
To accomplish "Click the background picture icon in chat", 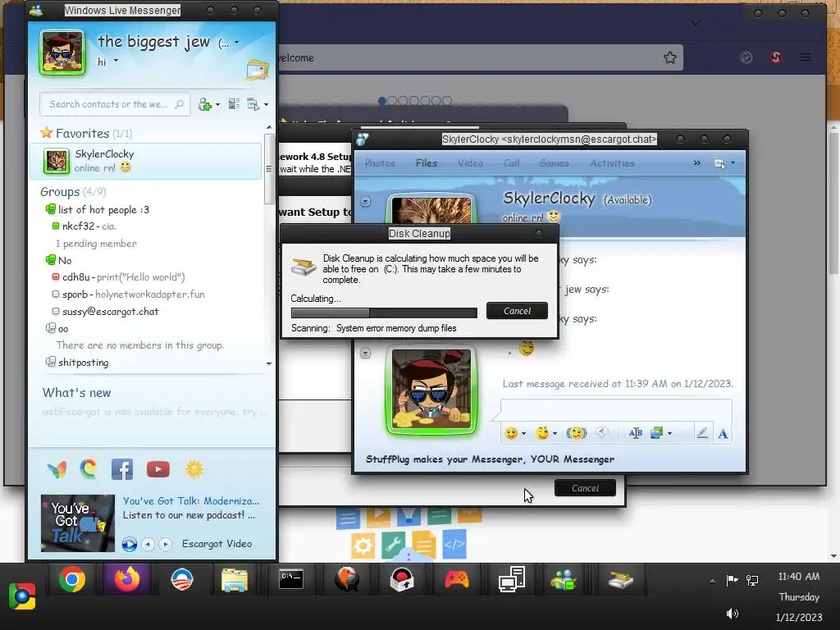I will pos(656,433).
